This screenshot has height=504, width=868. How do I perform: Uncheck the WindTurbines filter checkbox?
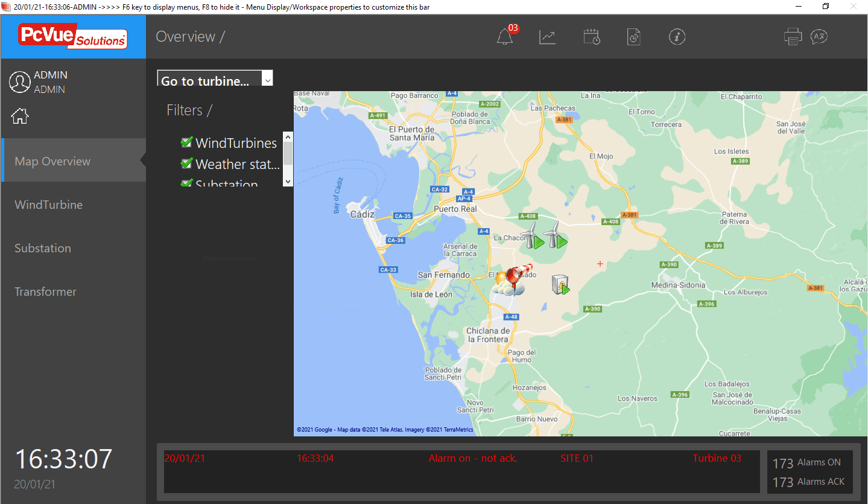pyautogui.click(x=186, y=142)
